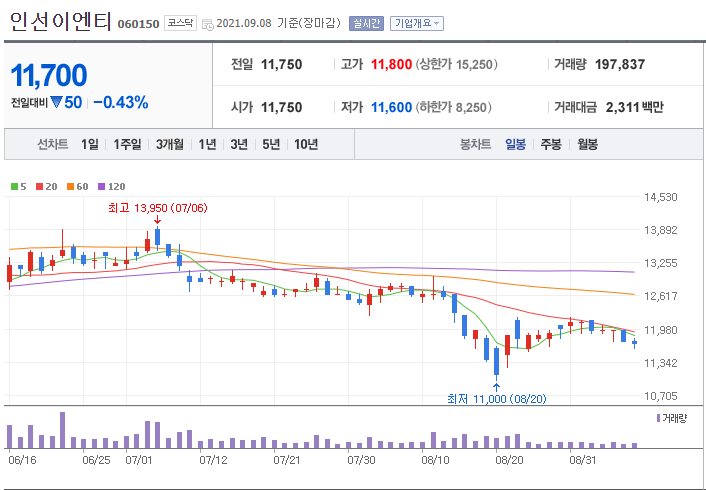Switch to 월봉 monthly candle chart
This screenshot has width=706, height=490.
pyautogui.click(x=588, y=145)
